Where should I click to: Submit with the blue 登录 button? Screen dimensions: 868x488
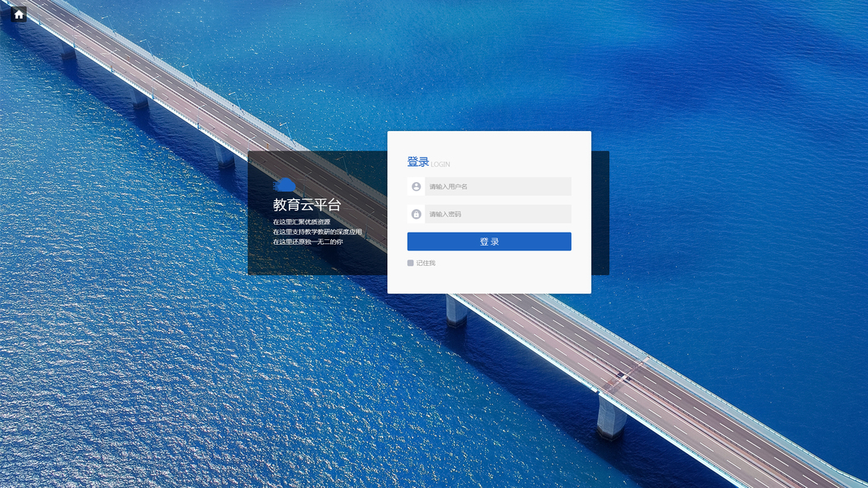490,242
